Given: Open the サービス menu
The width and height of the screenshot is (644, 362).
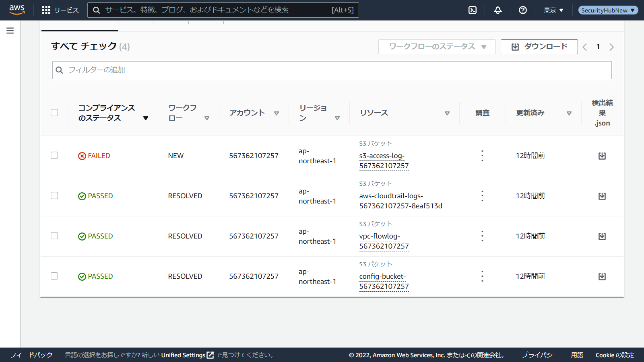Looking at the screenshot, I should coord(61,10).
